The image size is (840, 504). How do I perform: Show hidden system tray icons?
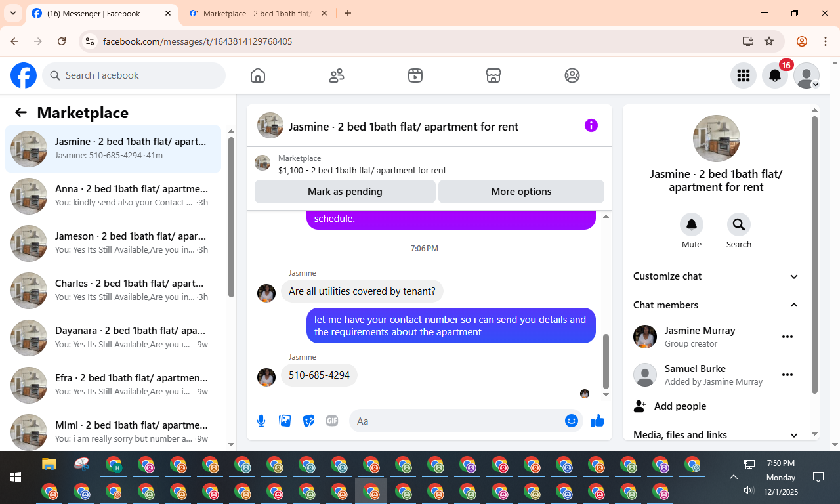(734, 477)
